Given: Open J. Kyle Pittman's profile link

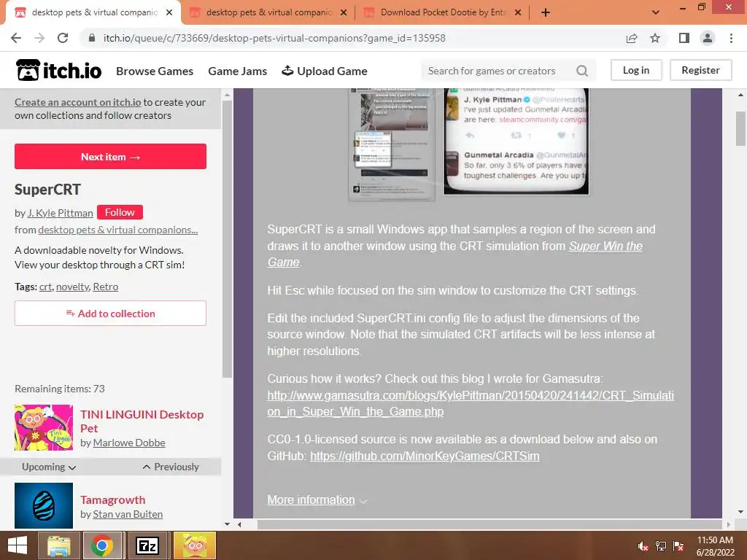Looking at the screenshot, I should pos(60,213).
